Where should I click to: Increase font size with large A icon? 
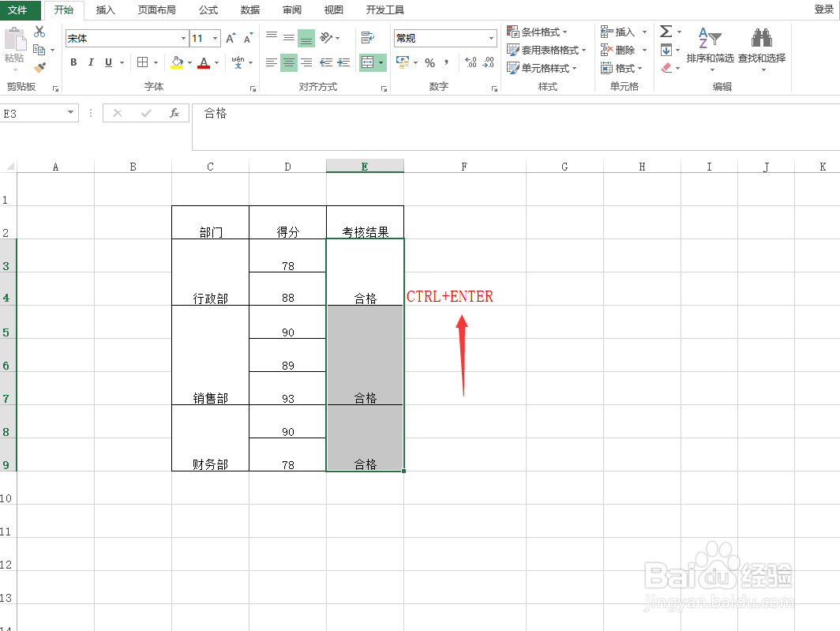point(231,39)
